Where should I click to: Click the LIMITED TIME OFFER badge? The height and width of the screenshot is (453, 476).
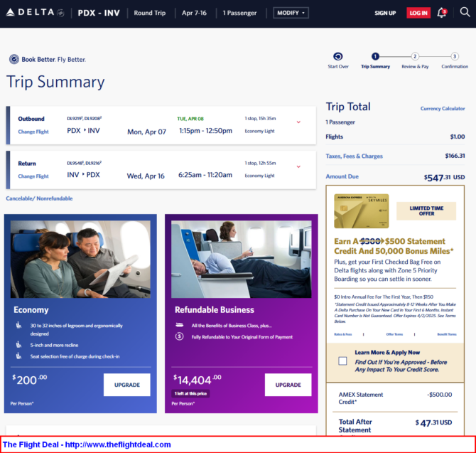click(426, 210)
